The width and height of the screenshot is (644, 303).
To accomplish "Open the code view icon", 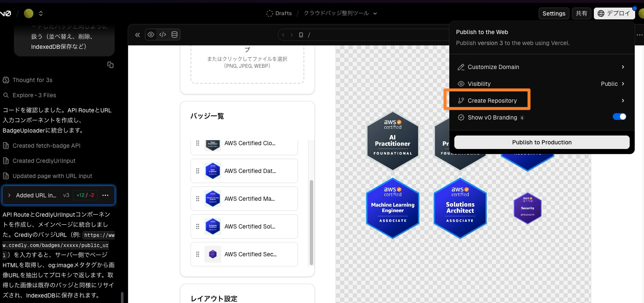I will coord(163,35).
